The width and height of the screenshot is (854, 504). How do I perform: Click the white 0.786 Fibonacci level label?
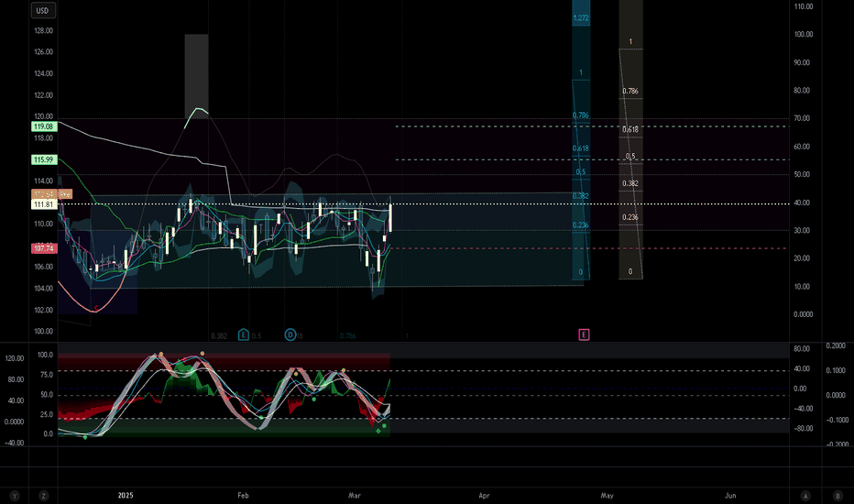point(630,91)
